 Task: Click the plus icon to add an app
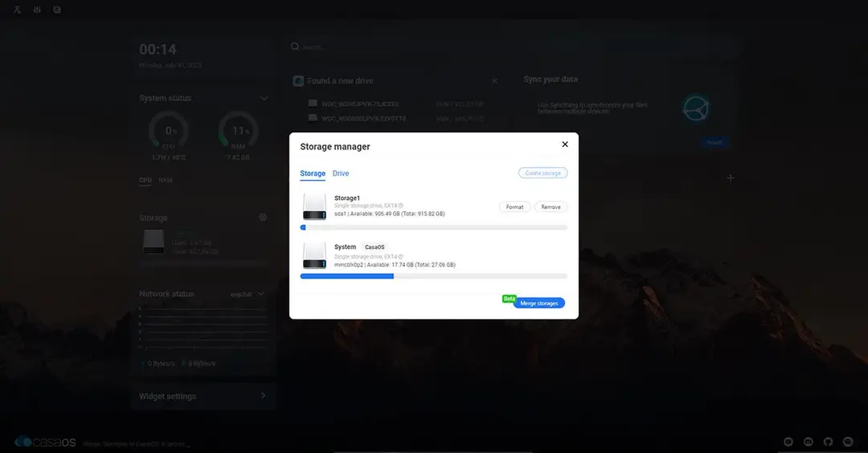click(731, 178)
